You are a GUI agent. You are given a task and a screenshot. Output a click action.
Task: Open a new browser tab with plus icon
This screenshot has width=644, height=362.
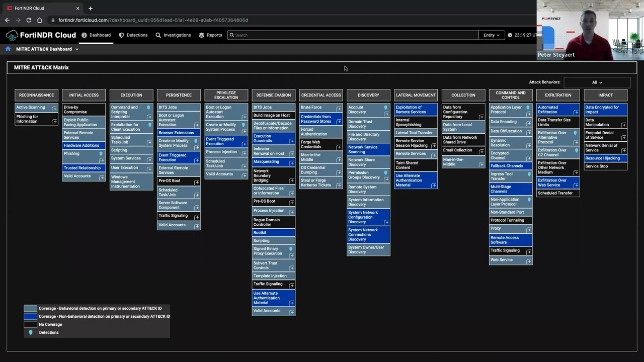(x=91, y=8)
